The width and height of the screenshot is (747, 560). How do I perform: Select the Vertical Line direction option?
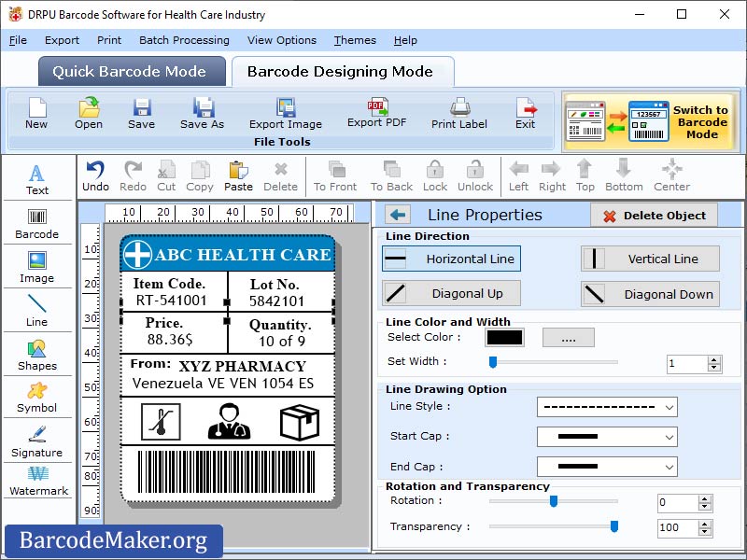[650, 259]
